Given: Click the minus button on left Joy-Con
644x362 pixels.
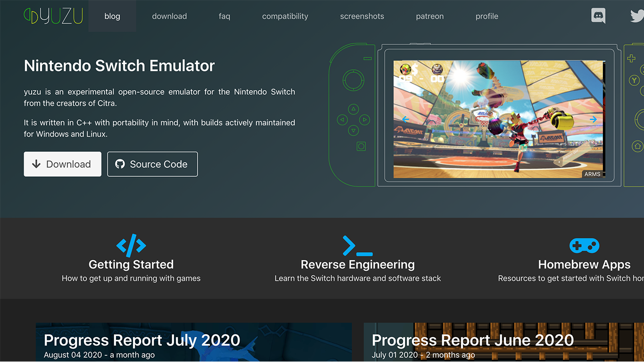Looking at the screenshot, I should point(368,58).
